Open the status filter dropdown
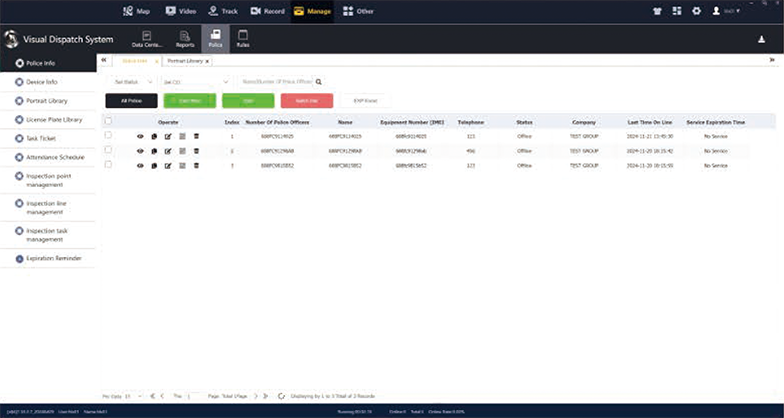This screenshot has width=784, height=418. (132, 81)
